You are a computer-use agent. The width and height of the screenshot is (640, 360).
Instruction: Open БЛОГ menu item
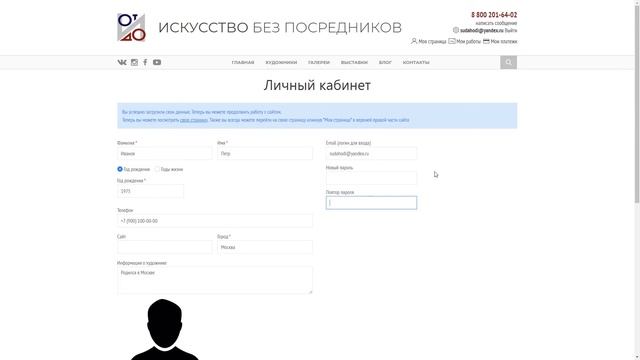[x=385, y=62]
